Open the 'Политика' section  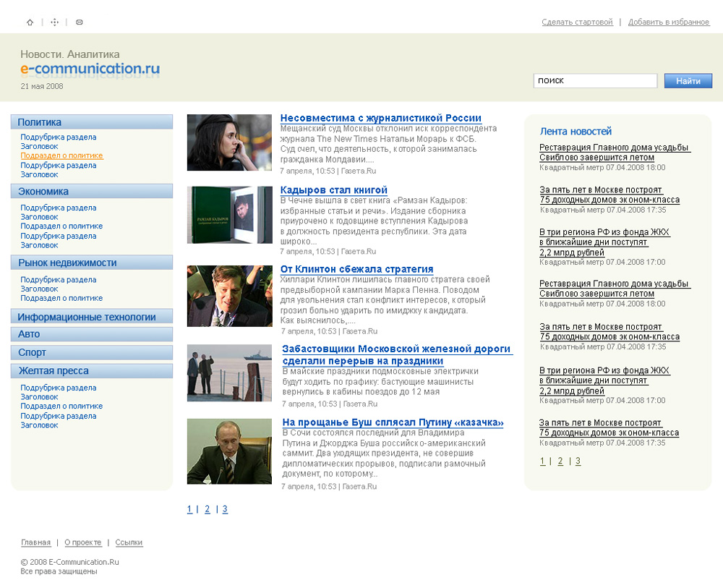(92, 122)
